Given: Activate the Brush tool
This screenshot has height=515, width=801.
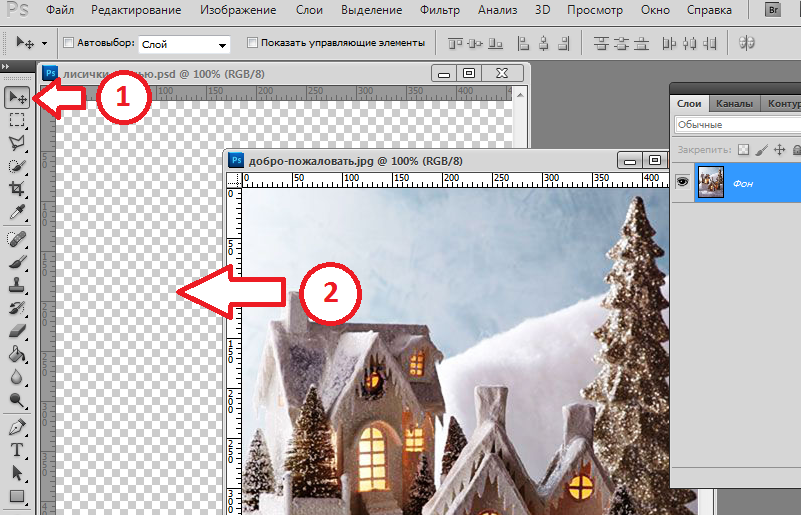Looking at the screenshot, I should [17, 262].
